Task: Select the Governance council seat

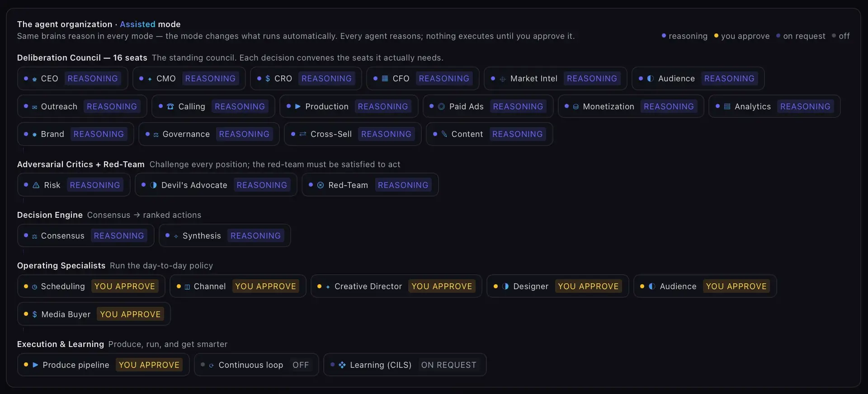Action: tap(209, 134)
